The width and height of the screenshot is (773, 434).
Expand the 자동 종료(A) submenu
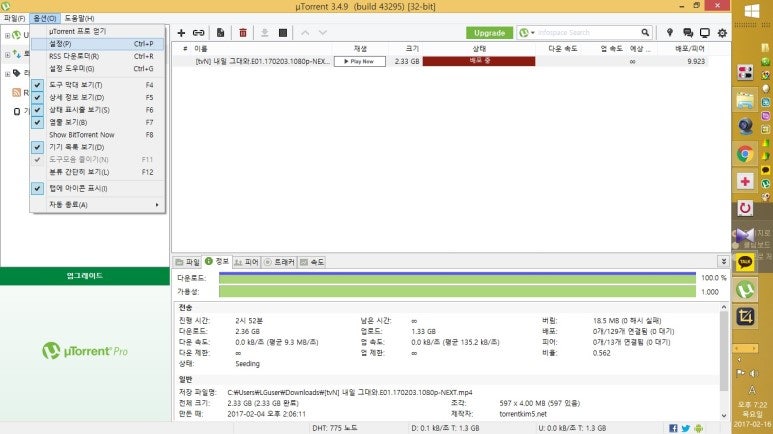click(98, 205)
